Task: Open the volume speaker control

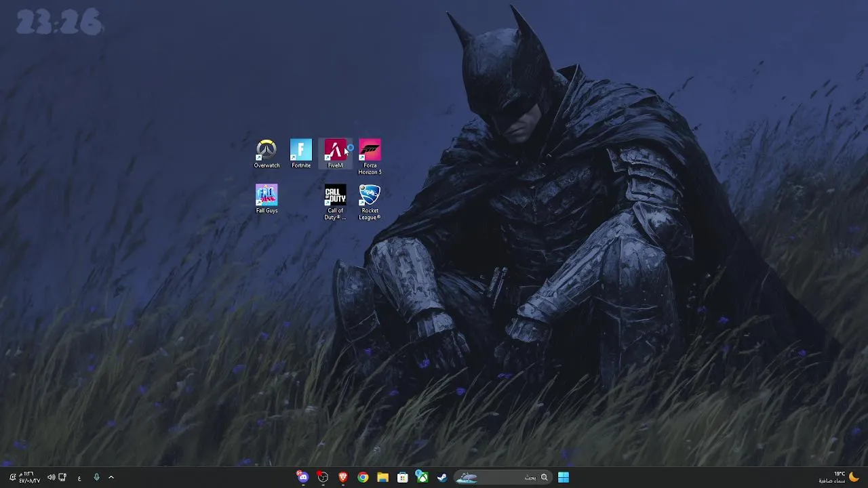Action: (51, 477)
